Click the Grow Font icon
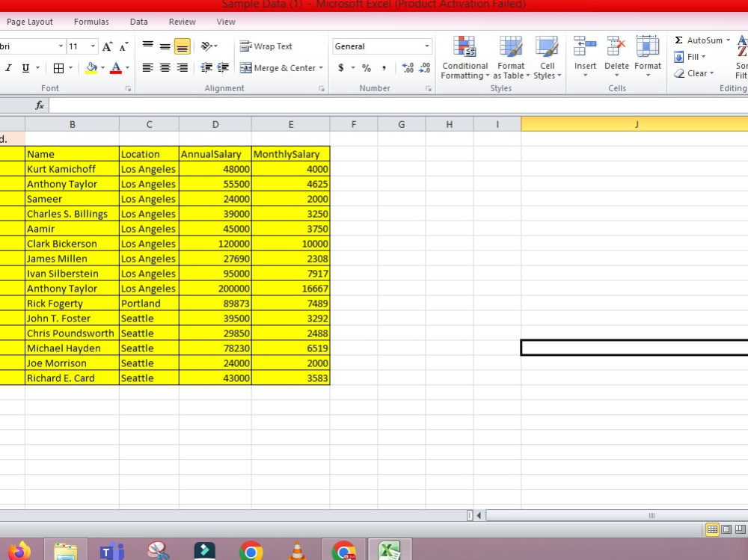 click(x=108, y=46)
